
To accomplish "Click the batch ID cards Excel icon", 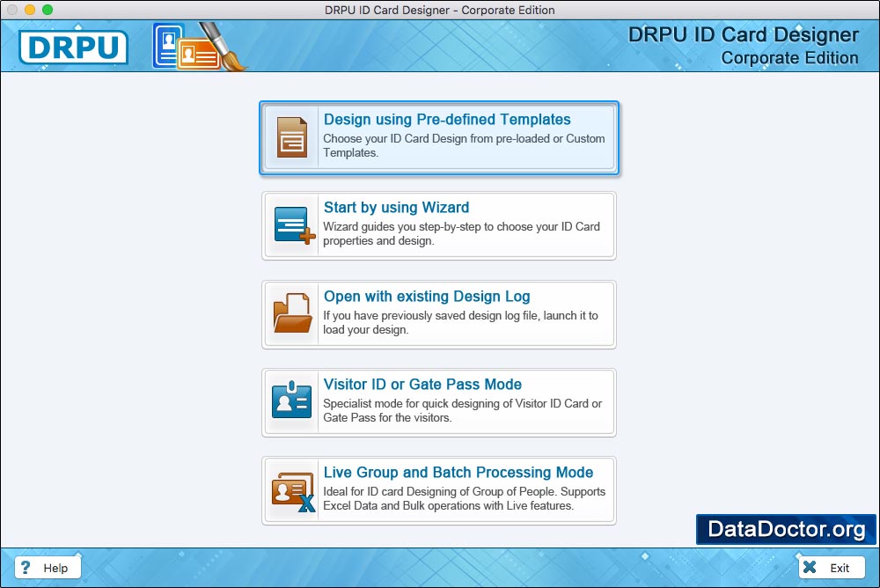I will click(x=294, y=492).
